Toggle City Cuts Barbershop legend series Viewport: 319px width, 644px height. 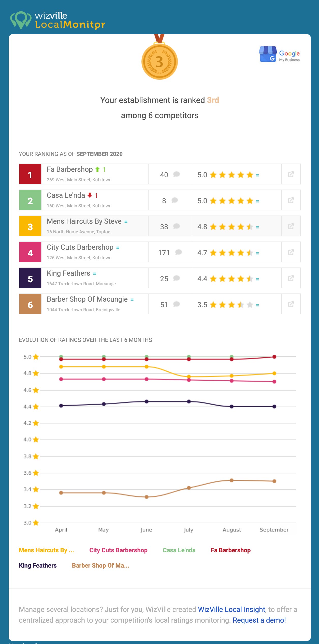pos(118,550)
